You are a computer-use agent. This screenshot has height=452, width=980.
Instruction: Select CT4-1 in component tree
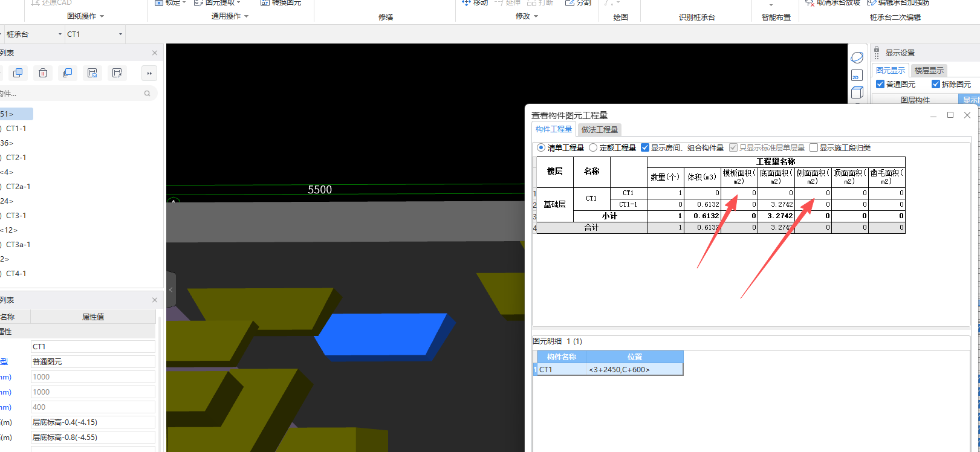tap(16, 274)
